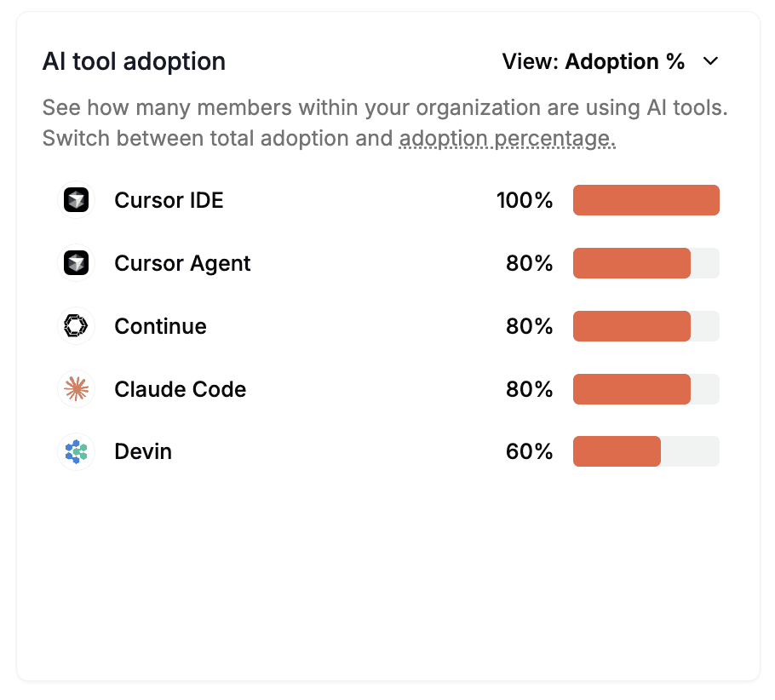This screenshot has width=775, height=700.
Task: Click the Cursor Agent logo icon
Action: [77, 263]
